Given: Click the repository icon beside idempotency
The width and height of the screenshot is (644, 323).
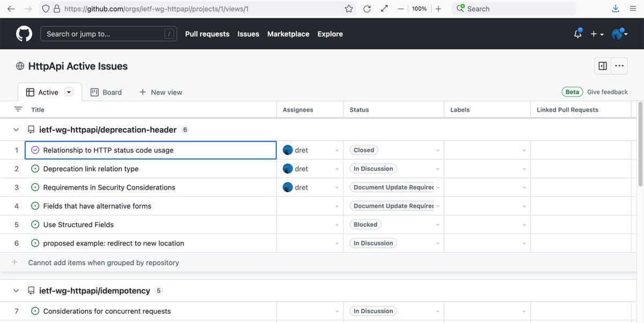Looking at the screenshot, I should click(x=31, y=291).
